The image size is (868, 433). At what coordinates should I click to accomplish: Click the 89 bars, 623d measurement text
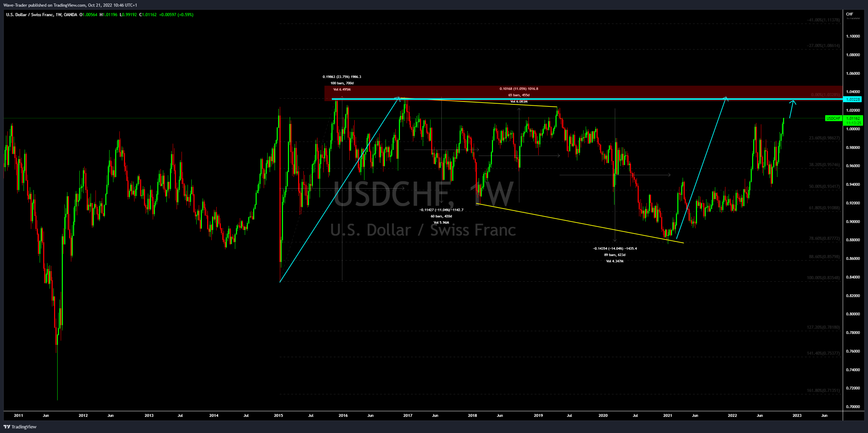[x=614, y=255]
